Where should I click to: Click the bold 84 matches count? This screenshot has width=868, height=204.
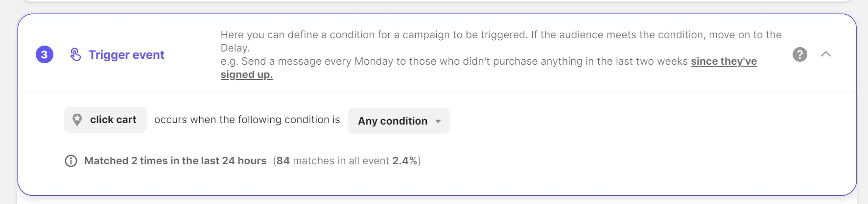[283, 161]
